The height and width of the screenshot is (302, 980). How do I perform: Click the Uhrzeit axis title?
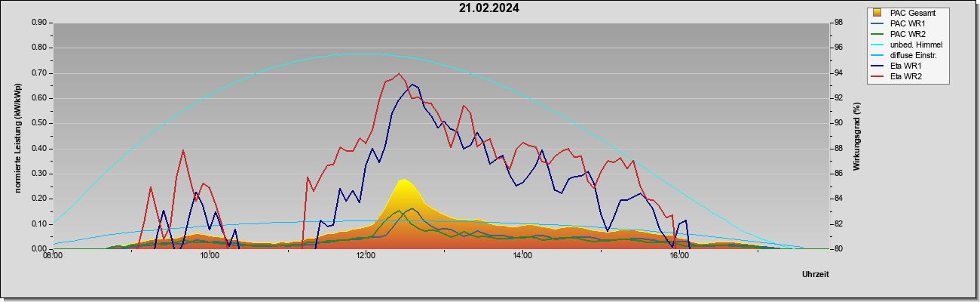(815, 274)
